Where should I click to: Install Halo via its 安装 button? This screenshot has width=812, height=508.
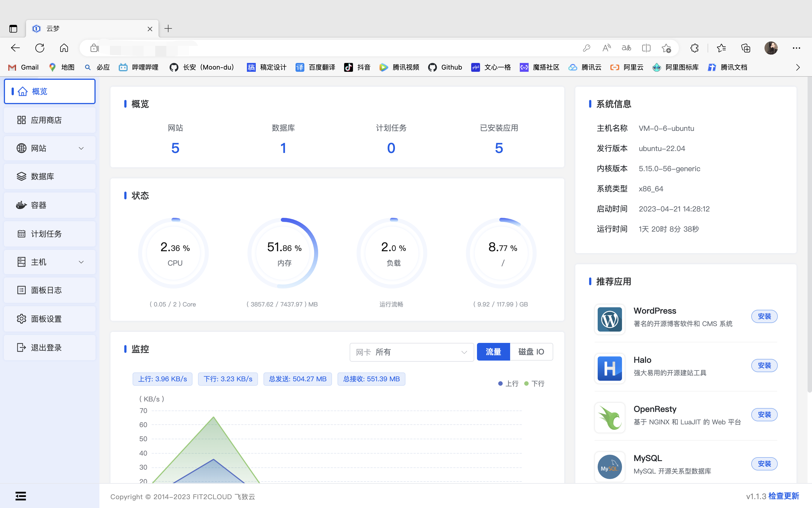[764, 365]
